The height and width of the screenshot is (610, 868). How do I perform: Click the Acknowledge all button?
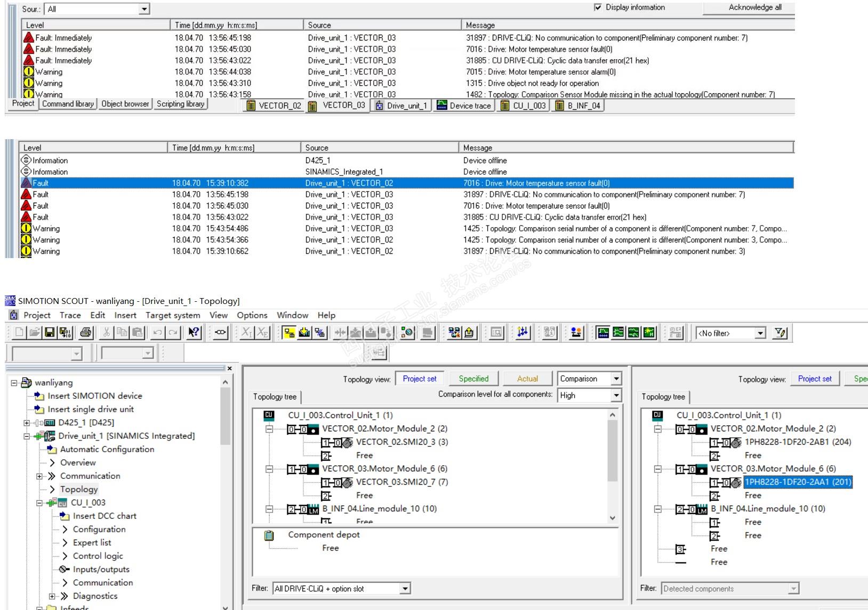coord(754,7)
